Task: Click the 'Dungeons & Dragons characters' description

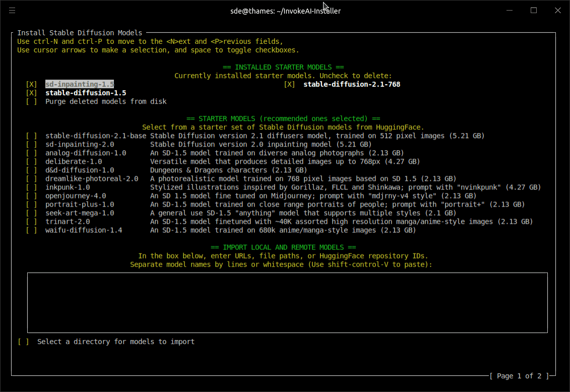Action: [x=229, y=170]
